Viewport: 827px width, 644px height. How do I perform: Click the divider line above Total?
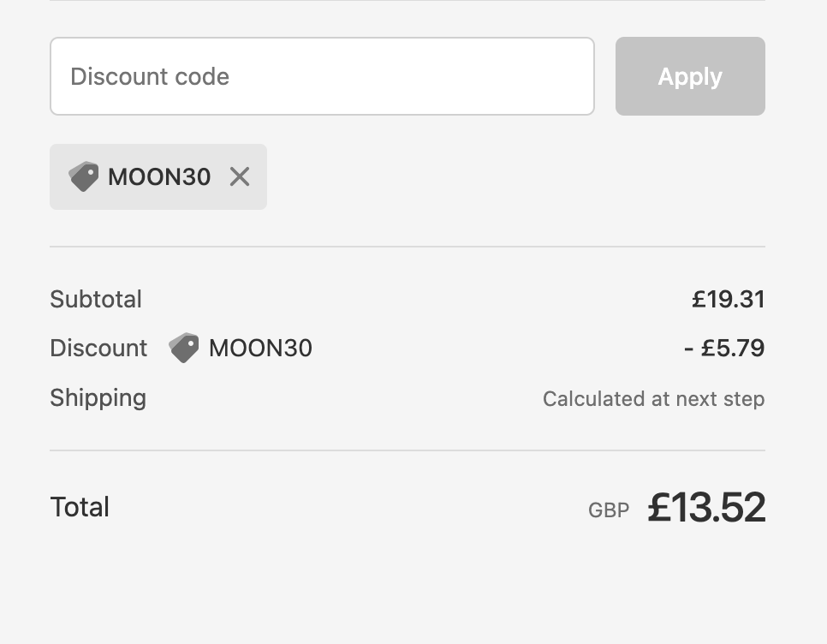click(x=408, y=450)
